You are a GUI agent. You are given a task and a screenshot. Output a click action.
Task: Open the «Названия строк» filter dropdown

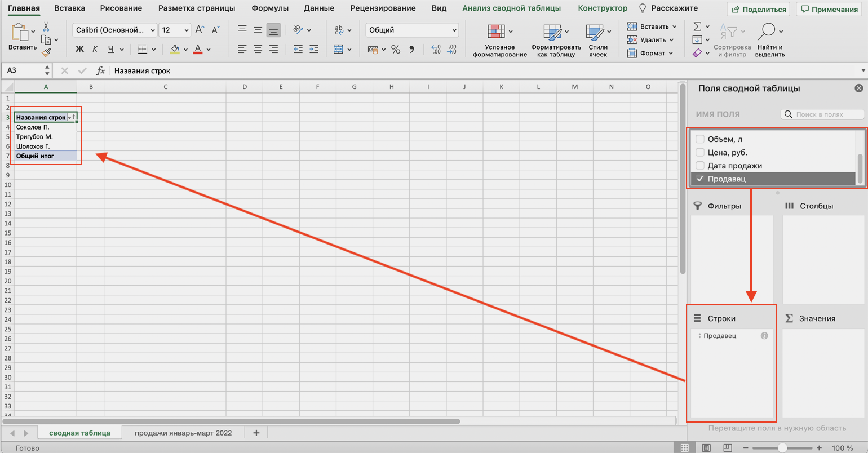[x=70, y=118]
